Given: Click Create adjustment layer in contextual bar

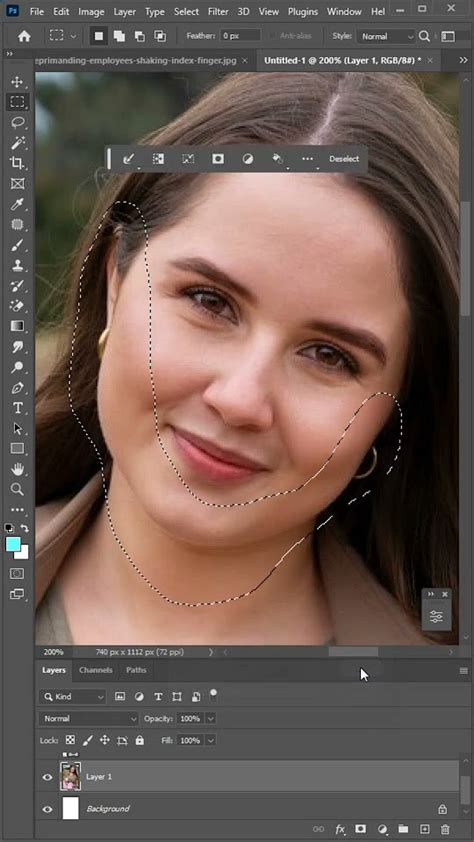Looking at the screenshot, I should tap(247, 159).
